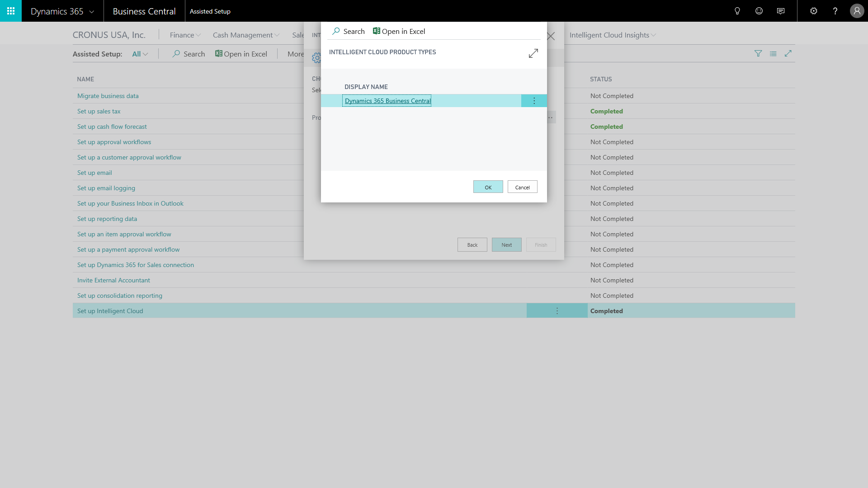This screenshot has height=488, width=868.
Task: Open Migrate business data
Action: click(x=108, y=96)
